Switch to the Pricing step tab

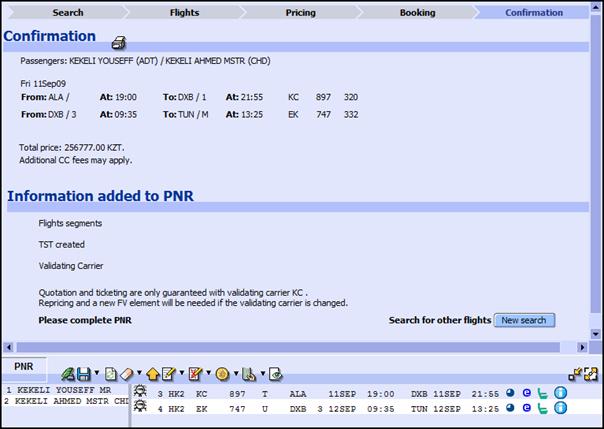300,13
